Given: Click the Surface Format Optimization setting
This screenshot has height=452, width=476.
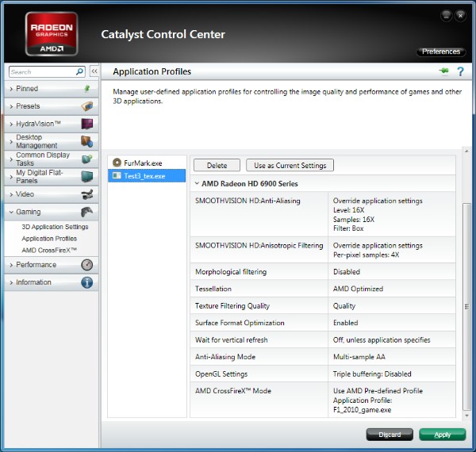Looking at the screenshot, I should click(323, 323).
